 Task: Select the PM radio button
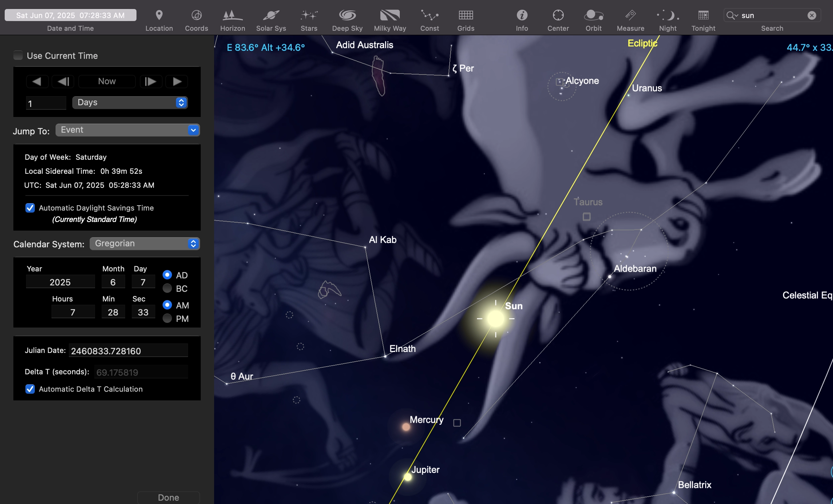point(167,318)
